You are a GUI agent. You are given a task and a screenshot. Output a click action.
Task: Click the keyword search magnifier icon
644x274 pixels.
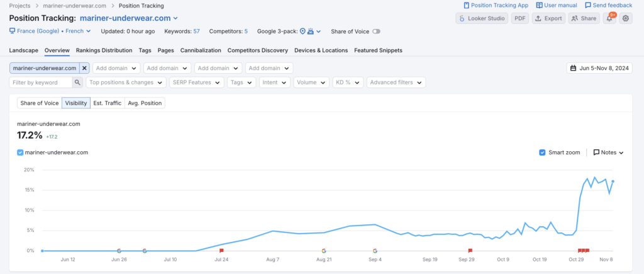point(77,83)
